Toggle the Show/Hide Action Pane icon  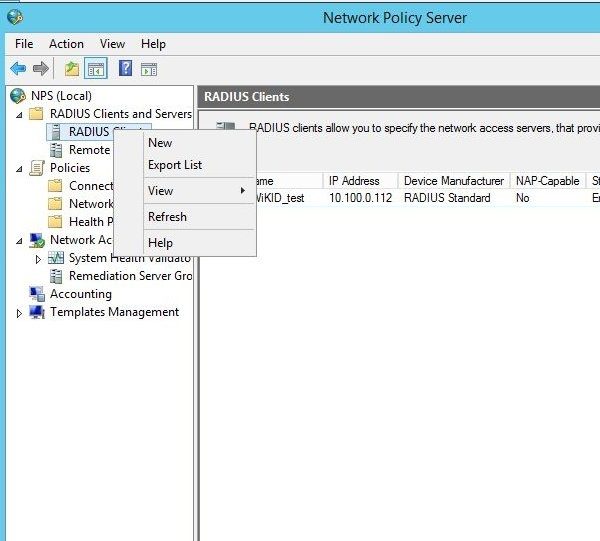pyautogui.click(x=149, y=70)
